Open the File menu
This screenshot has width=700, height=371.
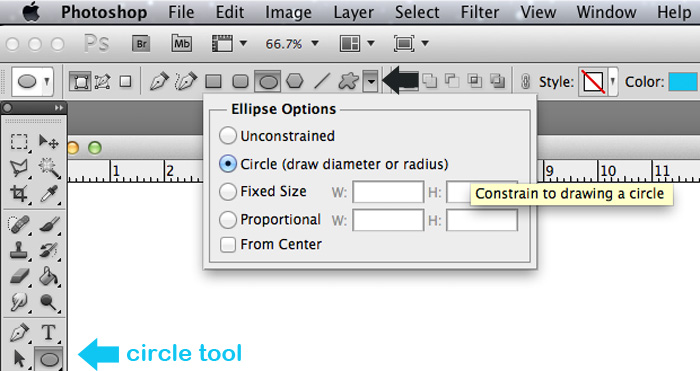tap(181, 12)
